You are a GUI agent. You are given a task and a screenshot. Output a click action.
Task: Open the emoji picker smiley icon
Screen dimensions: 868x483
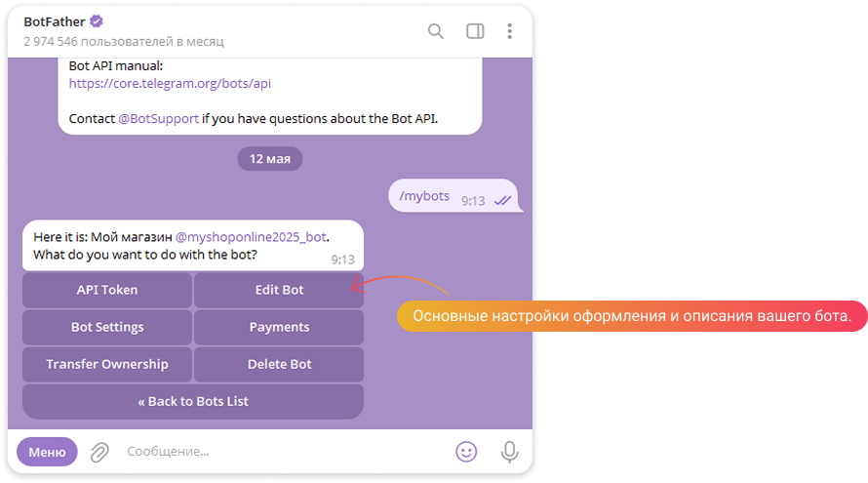467,452
